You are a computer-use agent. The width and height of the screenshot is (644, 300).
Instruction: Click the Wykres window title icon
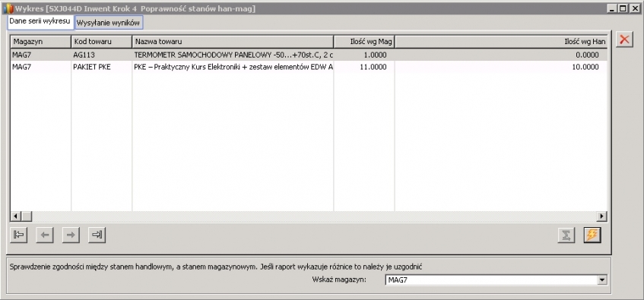[x=8, y=8]
